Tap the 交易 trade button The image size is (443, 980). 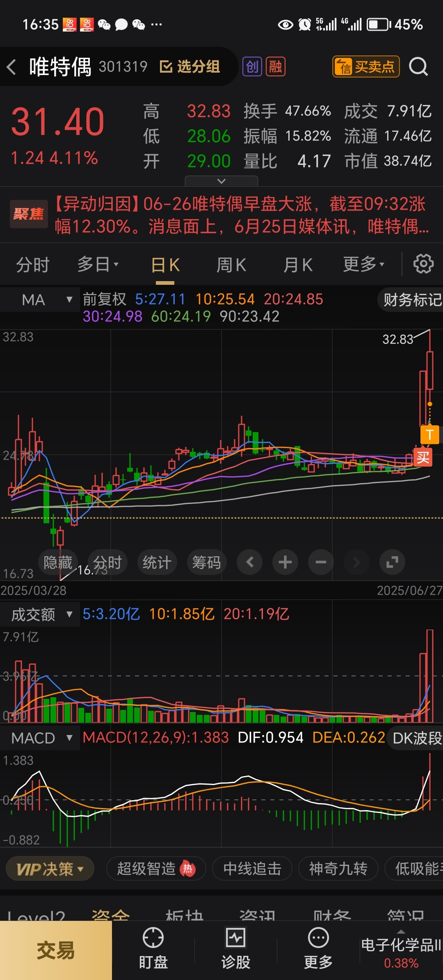point(56,950)
